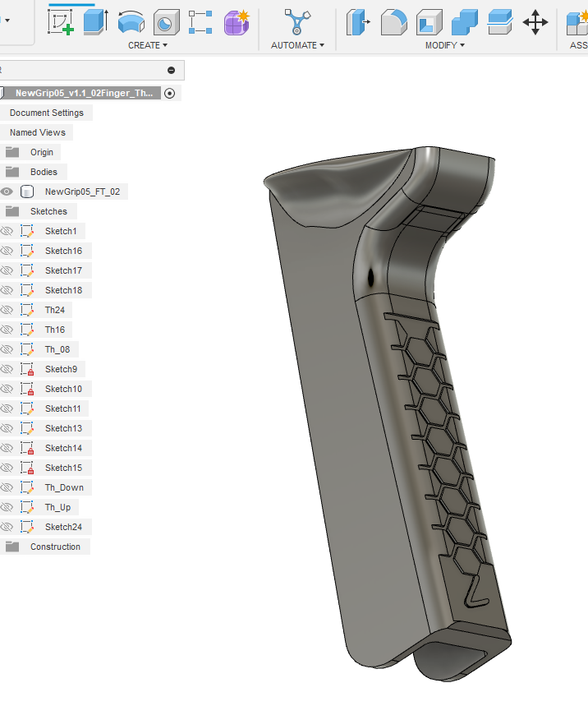Show Th16 sketch using its eye icon
Screen dimensions: 588x706
pos(7,330)
